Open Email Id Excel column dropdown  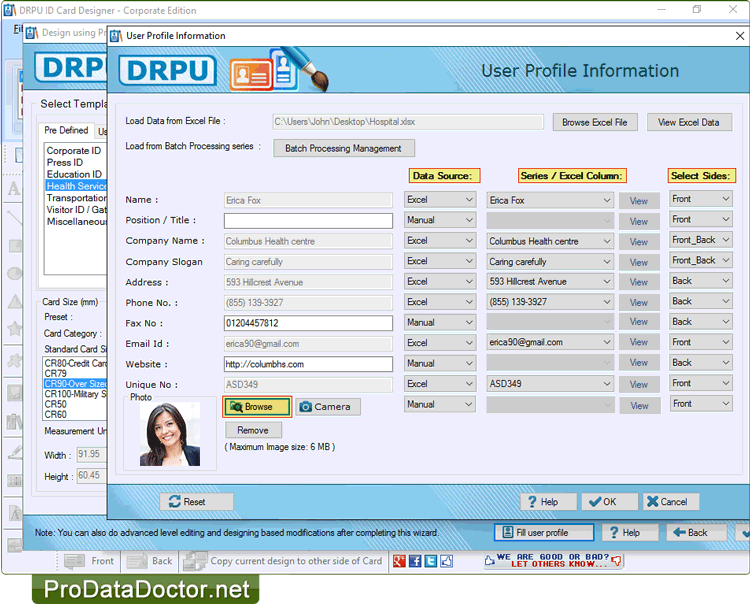pos(550,342)
